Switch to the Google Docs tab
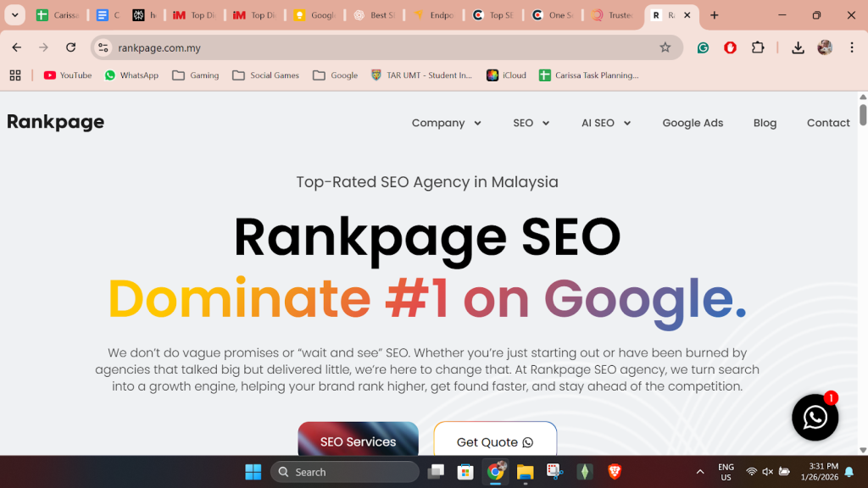The width and height of the screenshot is (868, 488). [x=108, y=15]
